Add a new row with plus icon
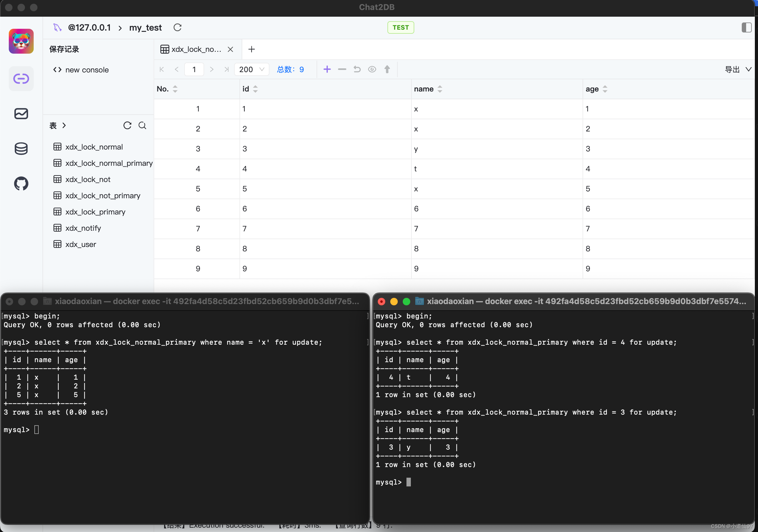Image resolution: width=758 pixels, height=532 pixels. point(327,69)
